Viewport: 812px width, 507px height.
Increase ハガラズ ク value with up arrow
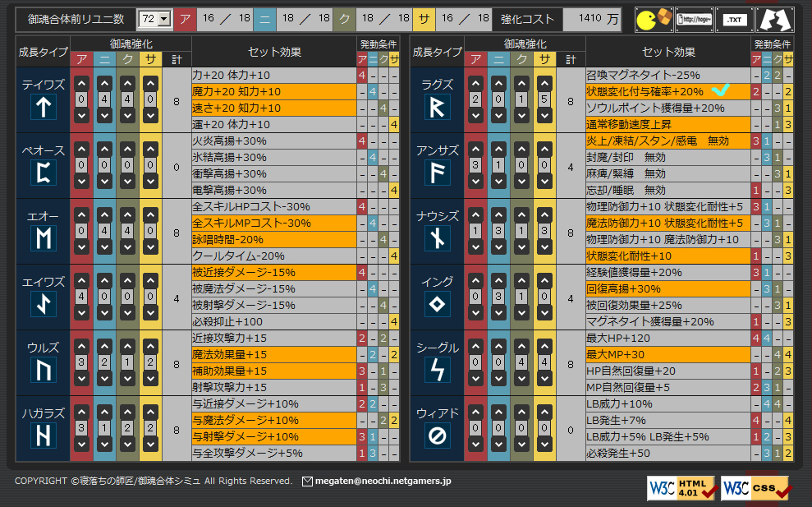click(127, 412)
